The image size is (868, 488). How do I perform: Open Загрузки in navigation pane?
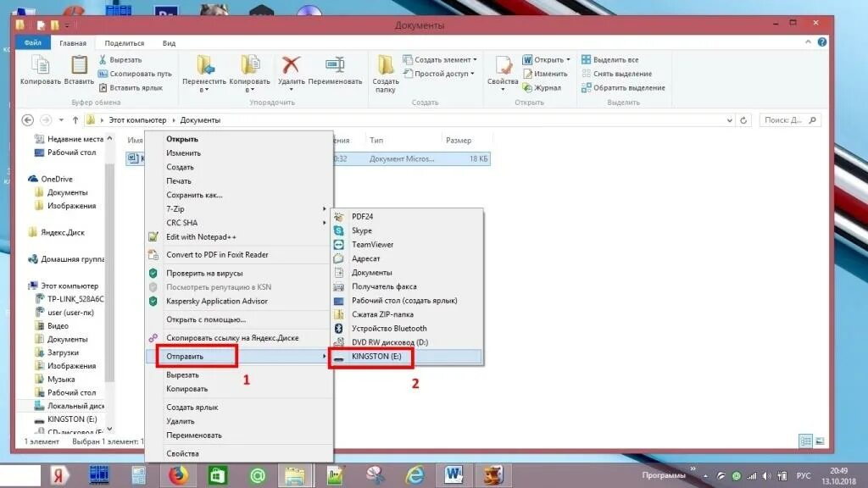click(x=57, y=352)
